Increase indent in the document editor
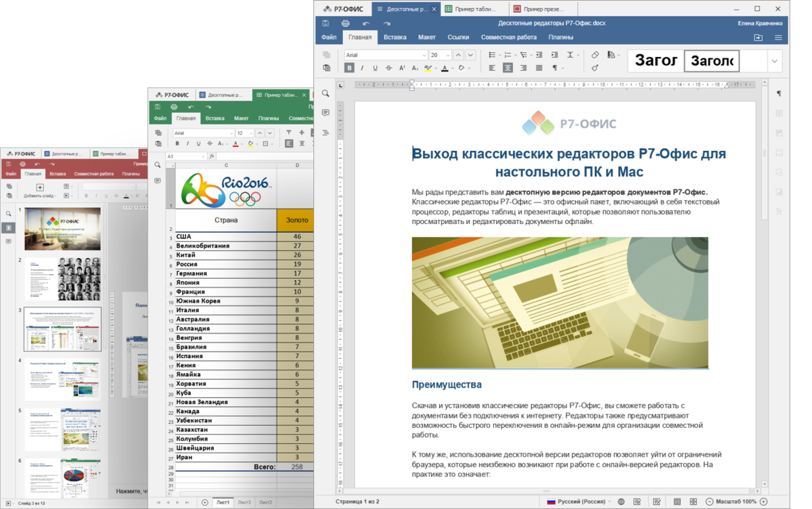The height and width of the screenshot is (509, 812). [555, 55]
